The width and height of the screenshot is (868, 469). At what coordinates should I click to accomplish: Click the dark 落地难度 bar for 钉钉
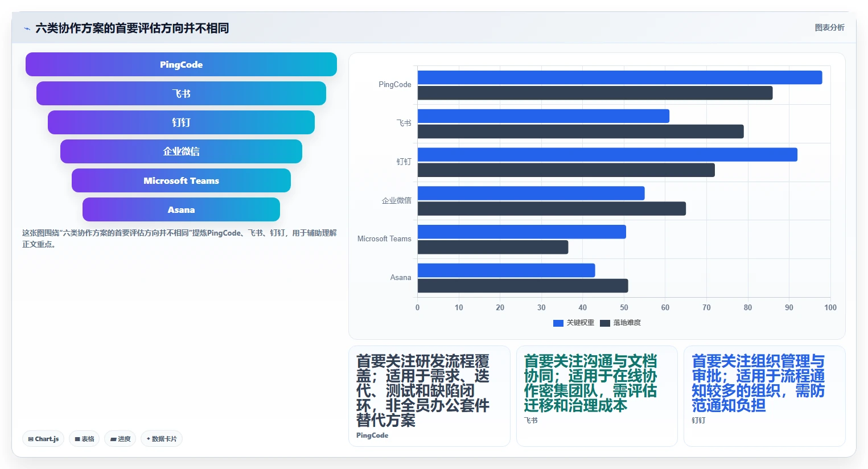pos(566,170)
